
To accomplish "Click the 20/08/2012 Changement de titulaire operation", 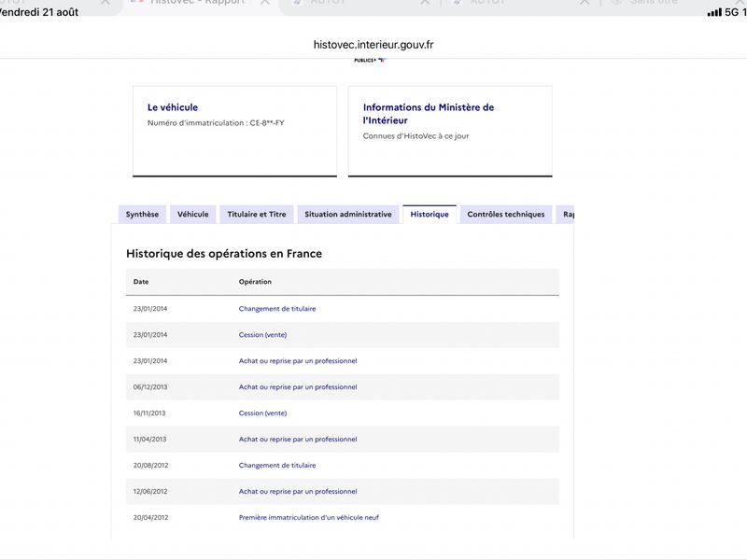I will pos(277,465).
